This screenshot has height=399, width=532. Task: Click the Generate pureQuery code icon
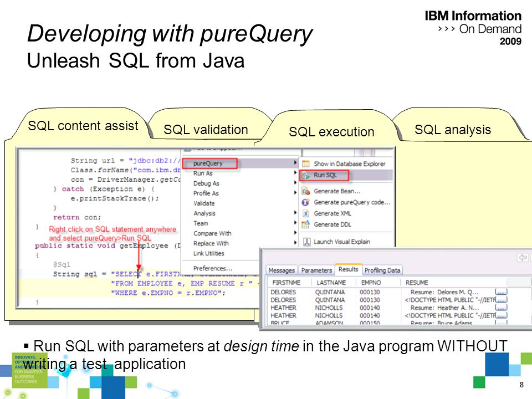(x=306, y=202)
